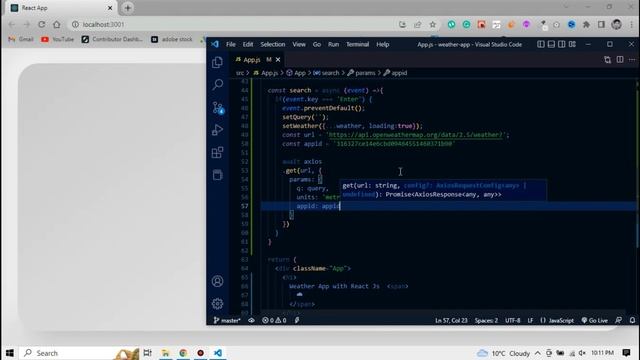This screenshot has height=360, width=640.
Task: Click params in the breadcrumb
Action: 361,73
